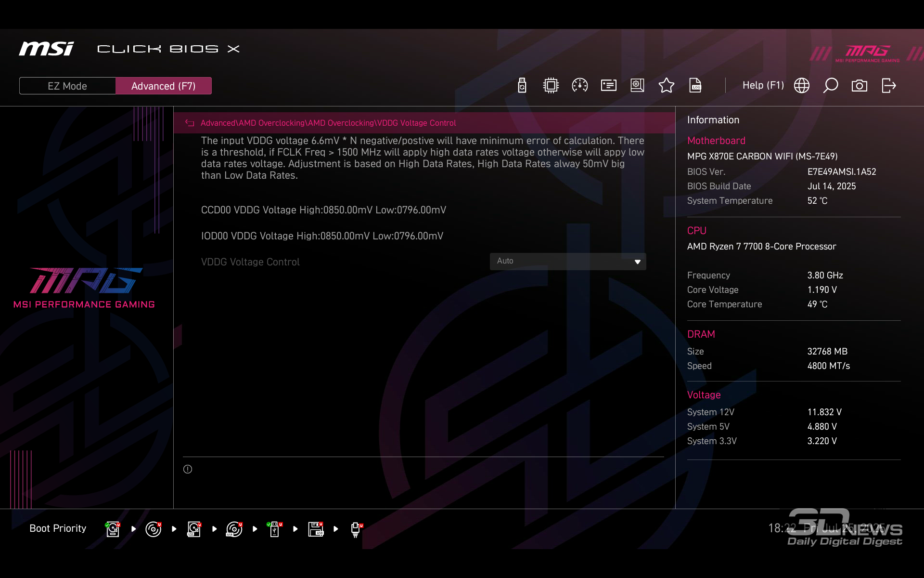Click the breadcrumb path ending in VDDG Voltage Control
924x578 pixels.
328,123
